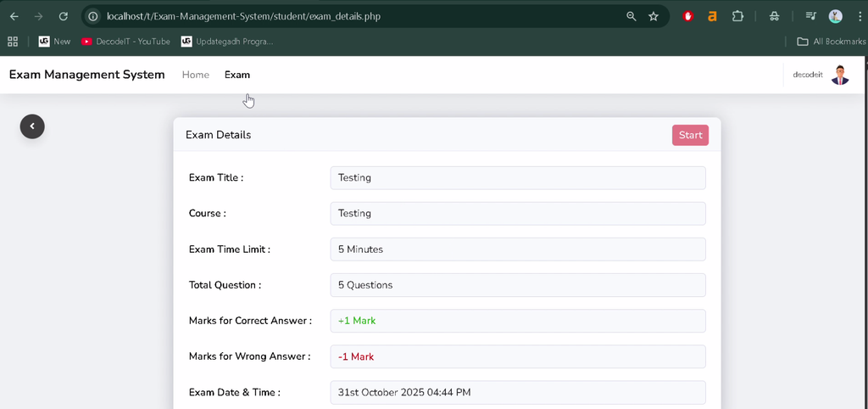Open the DecodeIT - YouTube bookmark

(125, 41)
